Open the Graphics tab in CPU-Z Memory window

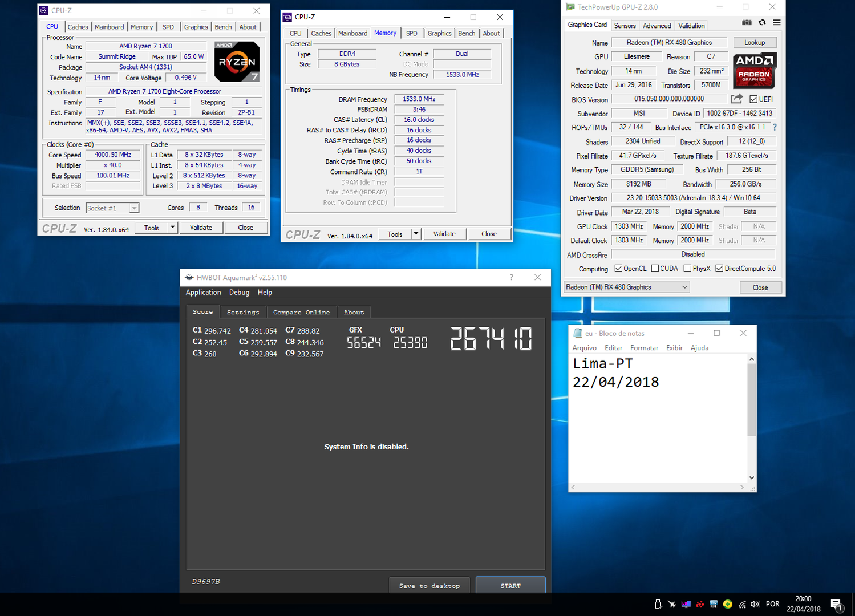(x=439, y=33)
